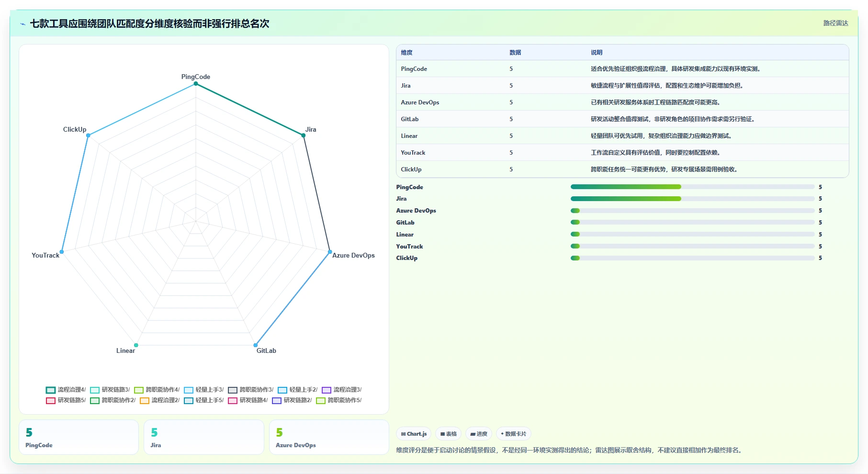
Task: Toggle the 流程治理4/ legend entry
Action: [x=66, y=390]
